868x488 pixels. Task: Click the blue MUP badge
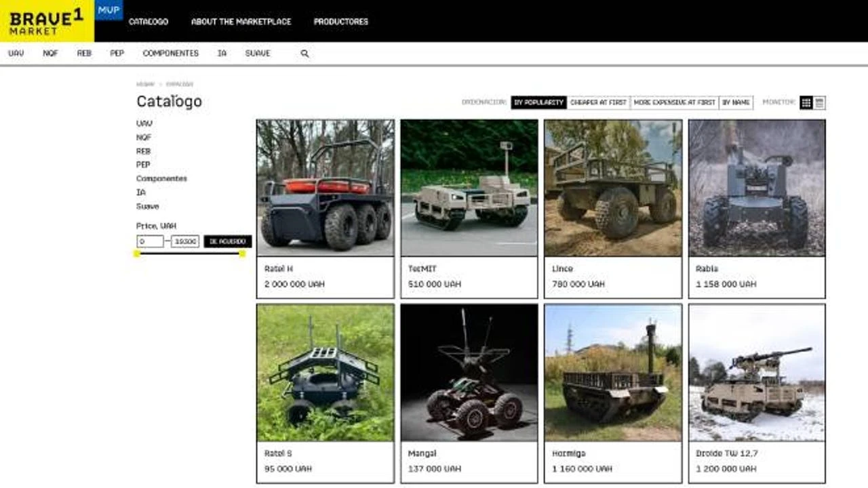108,10
